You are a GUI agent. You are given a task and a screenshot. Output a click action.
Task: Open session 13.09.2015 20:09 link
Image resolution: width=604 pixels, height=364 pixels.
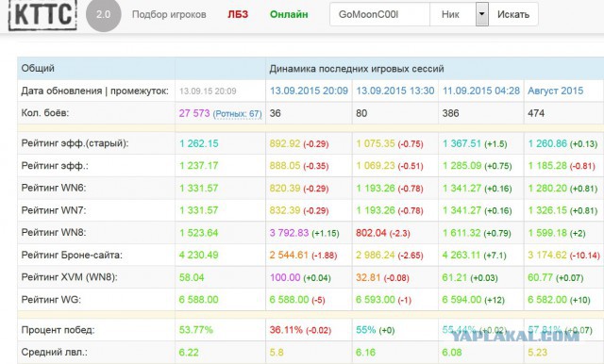[x=309, y=91]
